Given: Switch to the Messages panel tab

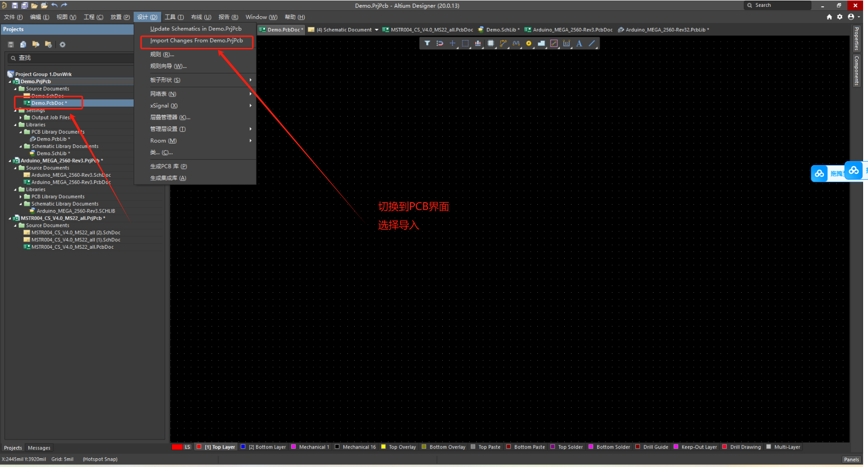Looking at the screenshot, I should [39, 448].
